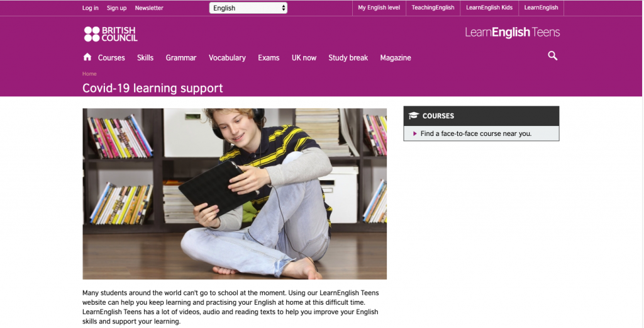The height and width of the screenshot is (328, 644).
Task: Click the graduation cap Courses icon
Action: coord(414,116)
